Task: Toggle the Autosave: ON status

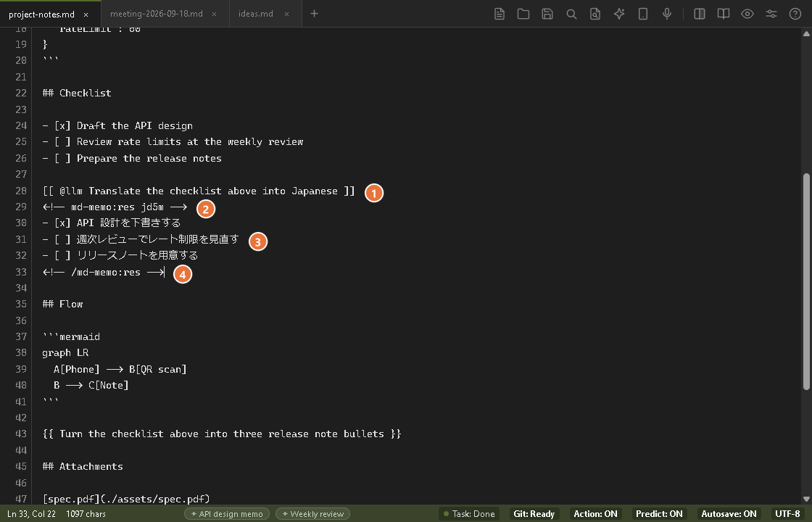Action: pyautogui.click(x=729, y=514)
